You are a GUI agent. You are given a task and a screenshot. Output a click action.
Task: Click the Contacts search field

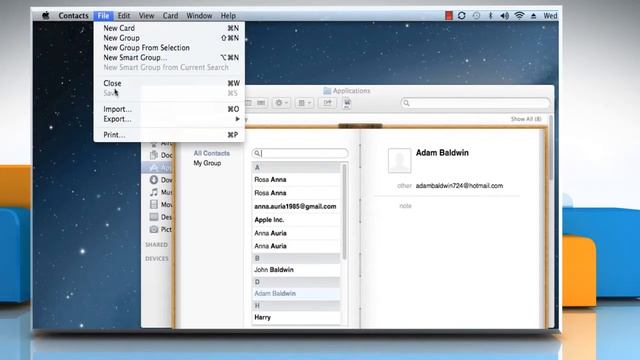pos(300,153)
